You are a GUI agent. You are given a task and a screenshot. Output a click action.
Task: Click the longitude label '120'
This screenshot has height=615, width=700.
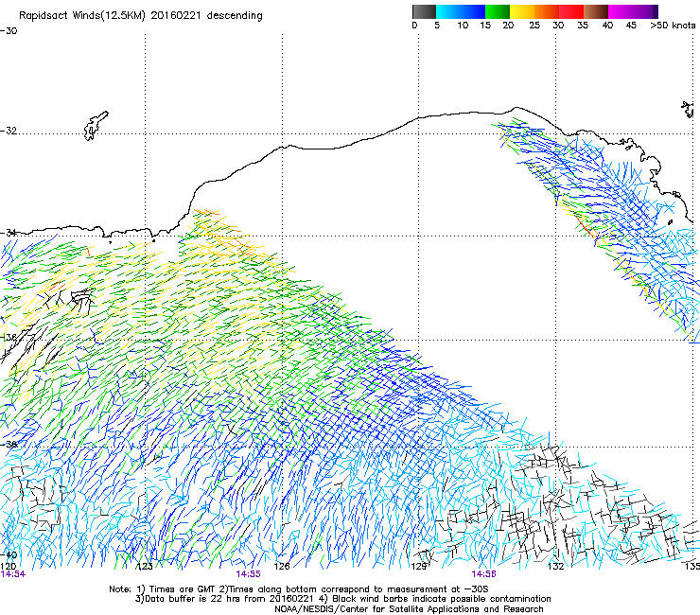click(x=8, y=567)
